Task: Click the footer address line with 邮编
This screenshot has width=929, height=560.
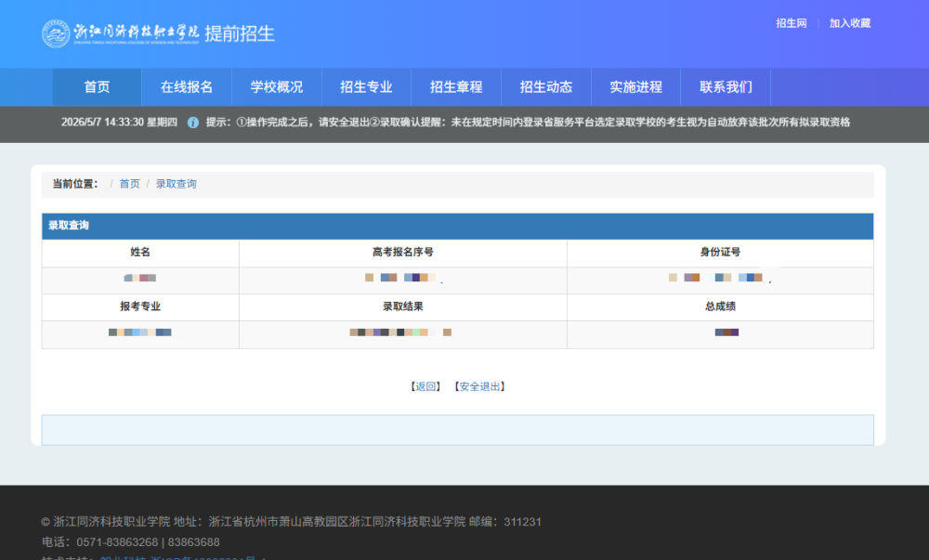Action: point(291,522)
